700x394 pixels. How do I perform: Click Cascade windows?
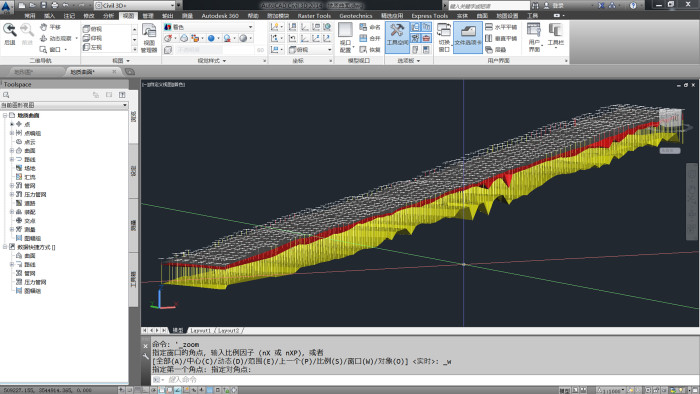(496, 50)
